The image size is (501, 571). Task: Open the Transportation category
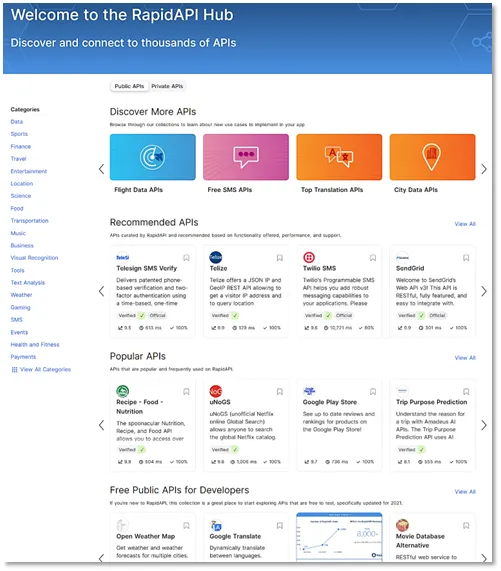(x=29, y=221)
